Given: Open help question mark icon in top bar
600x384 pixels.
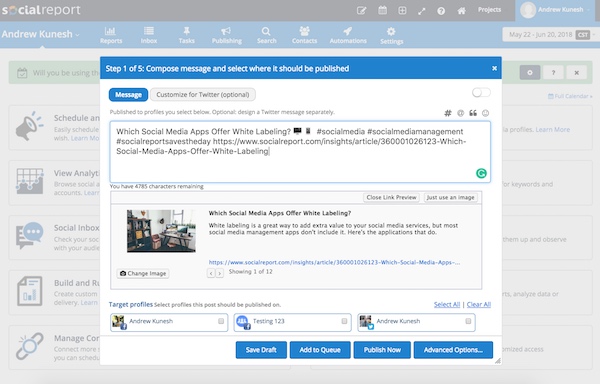Looking at the screenshot, I should pos(441,11).
